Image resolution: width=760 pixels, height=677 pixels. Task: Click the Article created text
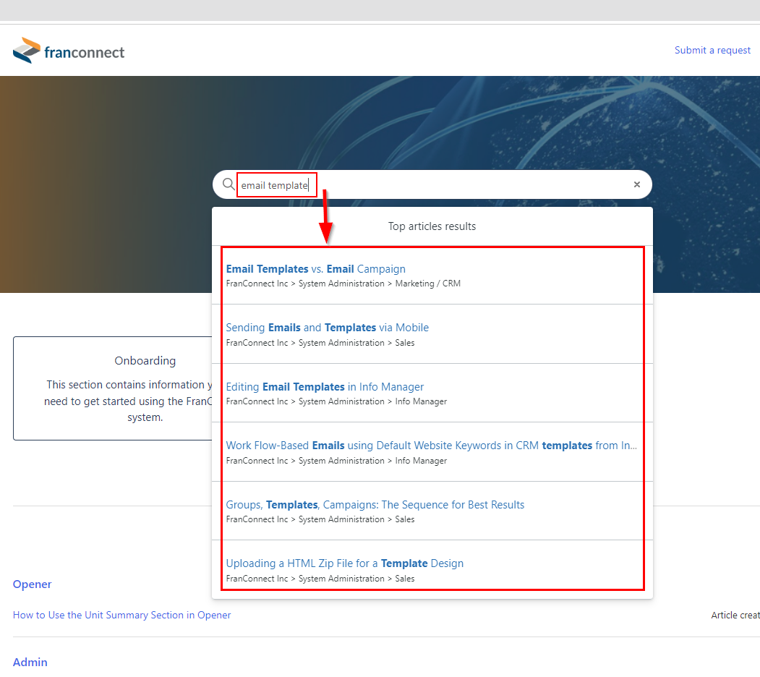pyautogui.click(x=735, y=615)
